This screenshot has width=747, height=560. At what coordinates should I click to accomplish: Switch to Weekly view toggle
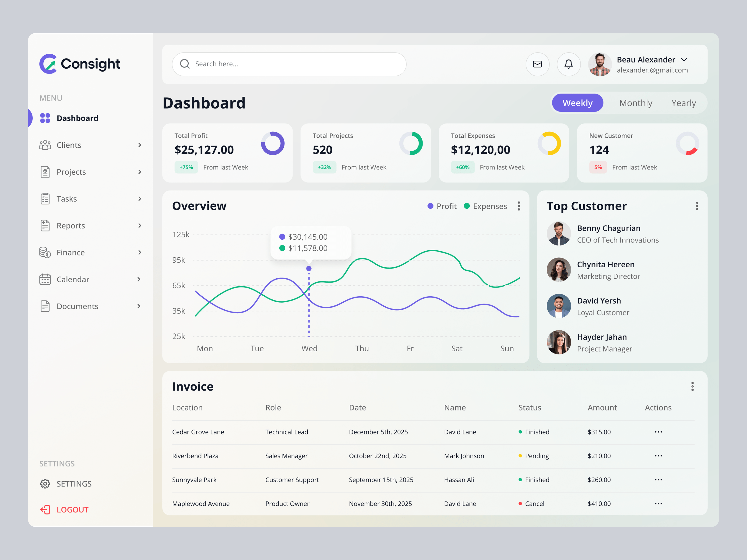pyautogui.click(x=578, y=103)
